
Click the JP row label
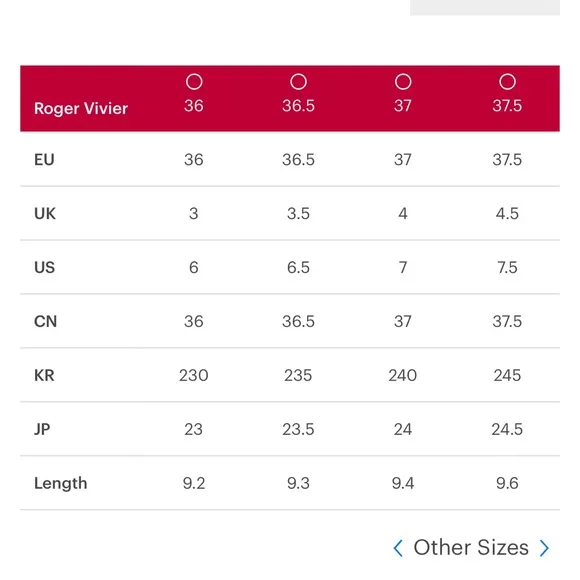click(x=42, y=429)
